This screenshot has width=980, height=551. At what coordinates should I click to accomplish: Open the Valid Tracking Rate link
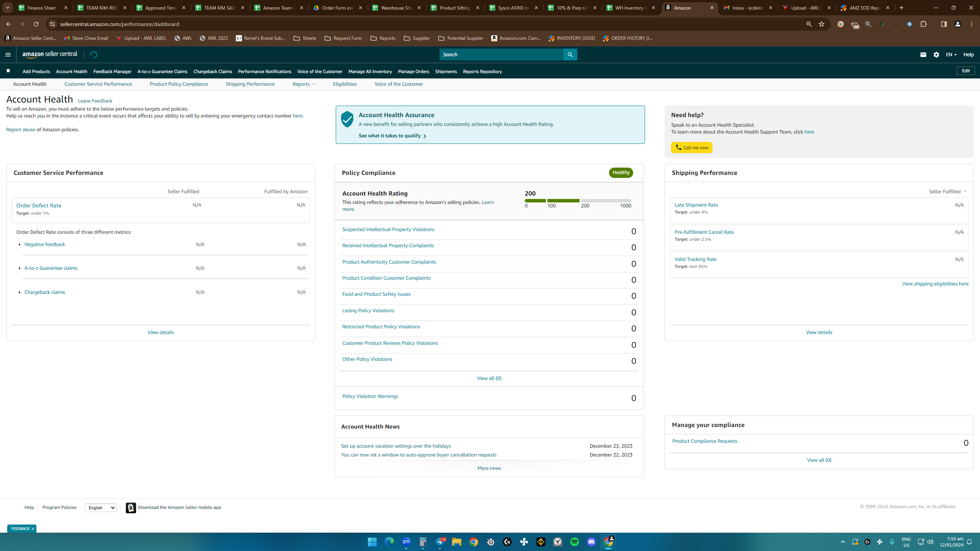695,259
